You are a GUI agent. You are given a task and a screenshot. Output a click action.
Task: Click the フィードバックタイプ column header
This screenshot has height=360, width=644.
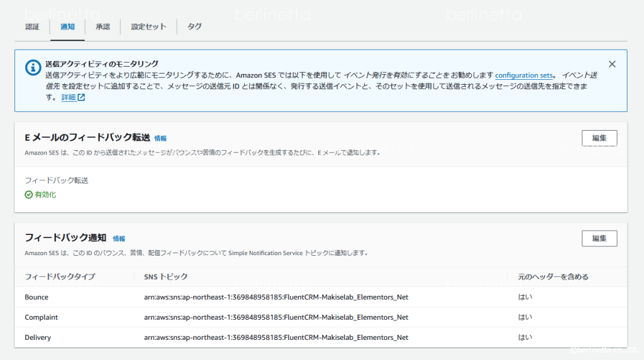tap(60, 276)
